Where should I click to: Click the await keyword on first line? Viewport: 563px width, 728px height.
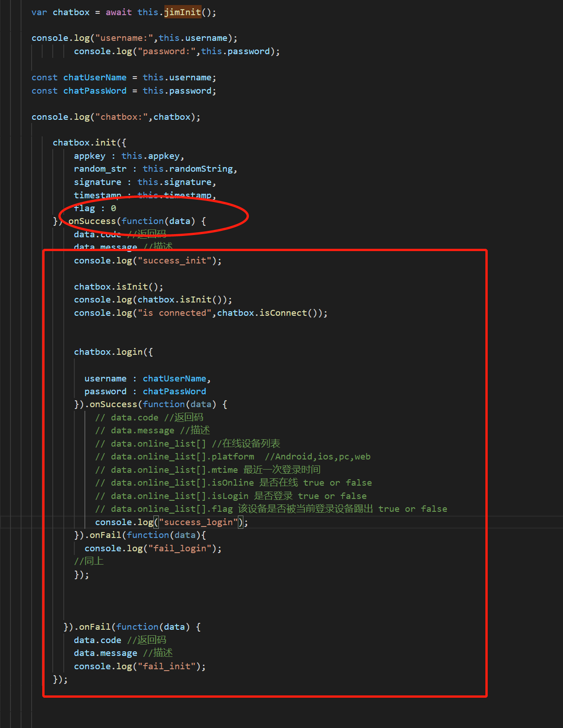118,12
